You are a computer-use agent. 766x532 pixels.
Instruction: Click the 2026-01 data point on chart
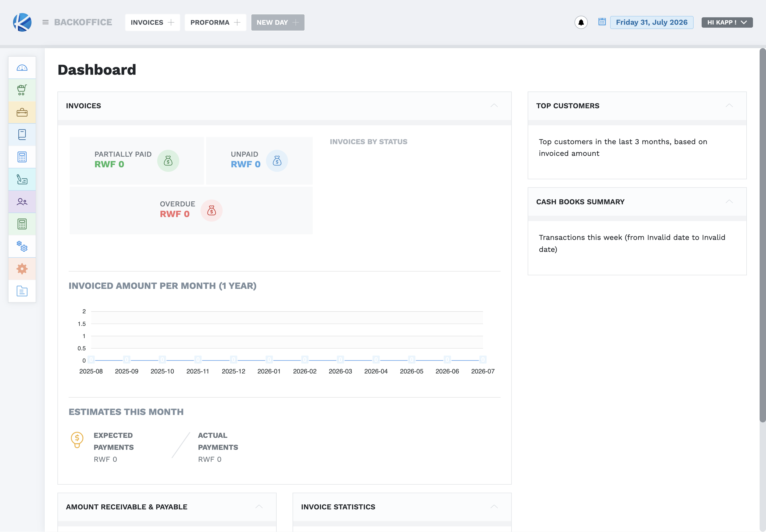click(269, 360)
